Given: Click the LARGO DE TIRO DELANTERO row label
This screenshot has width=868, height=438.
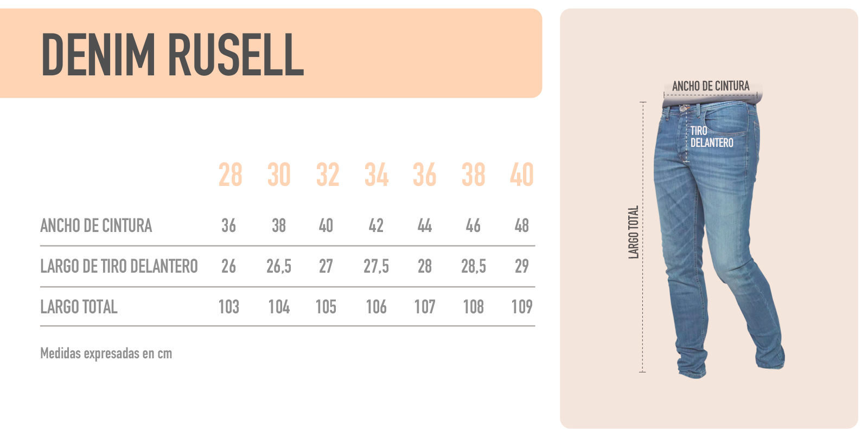Looking at the screenshot, I should 119,266.
